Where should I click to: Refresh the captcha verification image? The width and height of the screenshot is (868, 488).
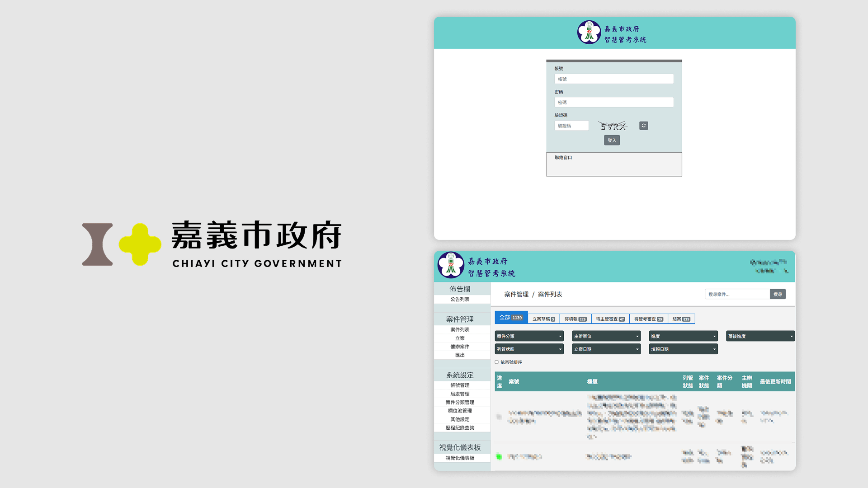coord(643,125)
